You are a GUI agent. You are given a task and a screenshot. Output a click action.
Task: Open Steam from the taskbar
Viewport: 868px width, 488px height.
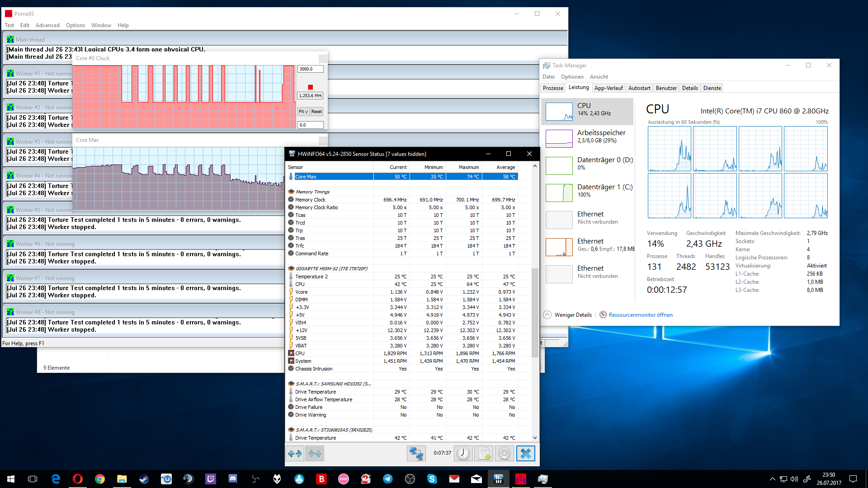pos(144,479)
